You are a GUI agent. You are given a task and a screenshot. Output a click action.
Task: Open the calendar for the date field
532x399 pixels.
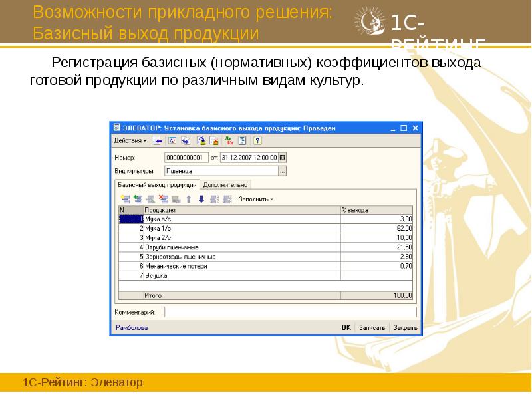click(x=281, y=158)
